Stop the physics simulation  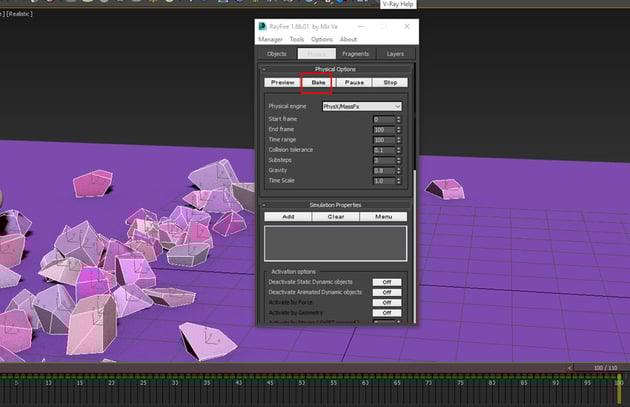point(390,82)
